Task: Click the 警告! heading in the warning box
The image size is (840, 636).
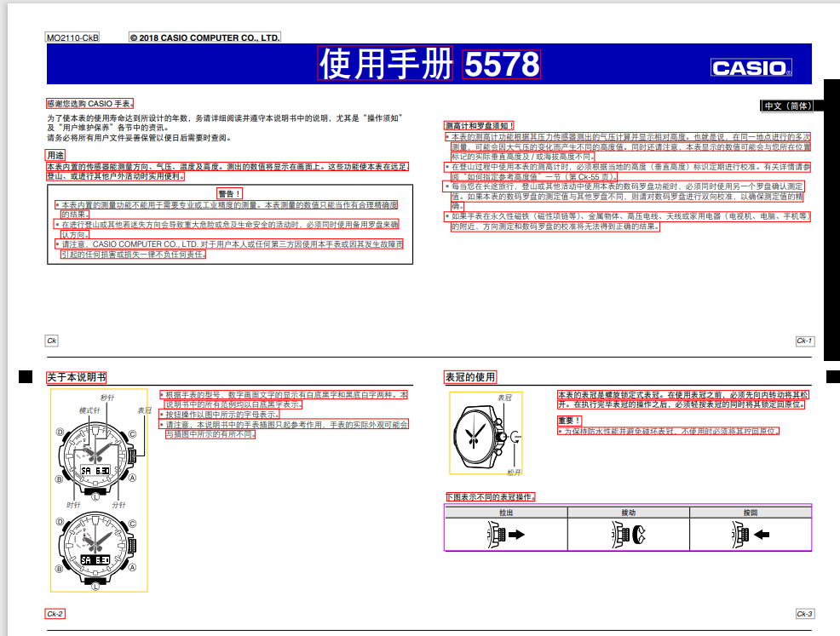Action: click(230, 194)
